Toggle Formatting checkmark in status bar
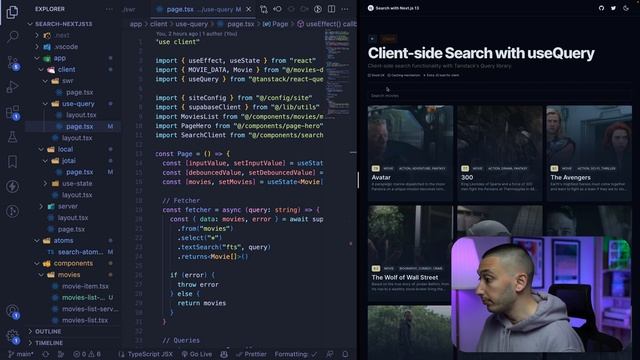The image size is (640, 360). [x=296, y=354]
